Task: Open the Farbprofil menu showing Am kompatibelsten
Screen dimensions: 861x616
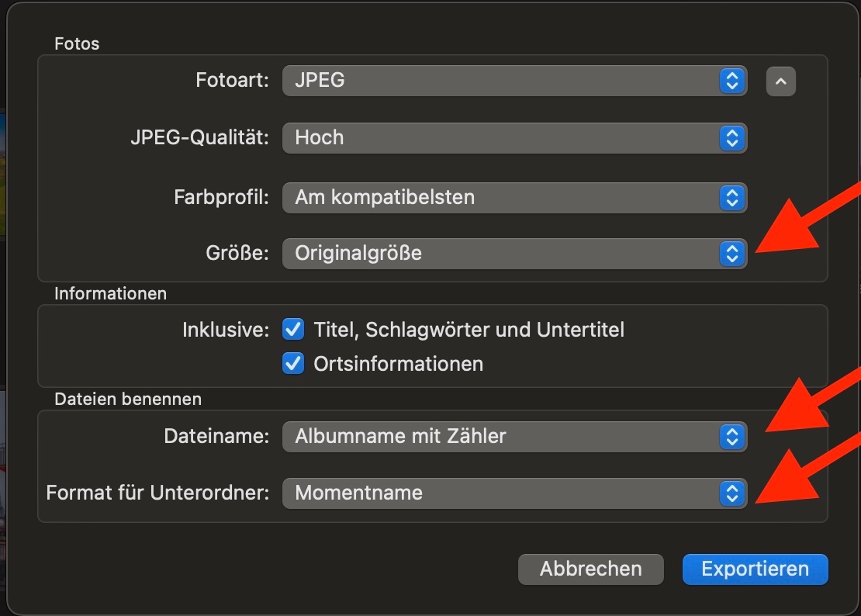Action: [500, 197]
